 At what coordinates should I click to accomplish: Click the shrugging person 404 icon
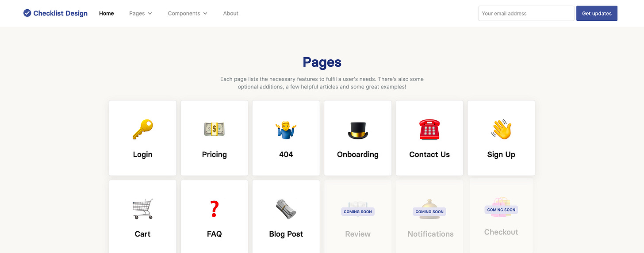click(x=286, y=130)
